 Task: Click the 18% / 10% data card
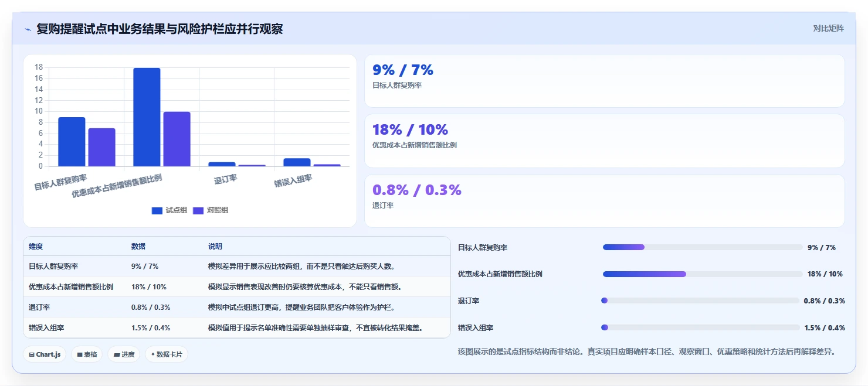point(605,141)
